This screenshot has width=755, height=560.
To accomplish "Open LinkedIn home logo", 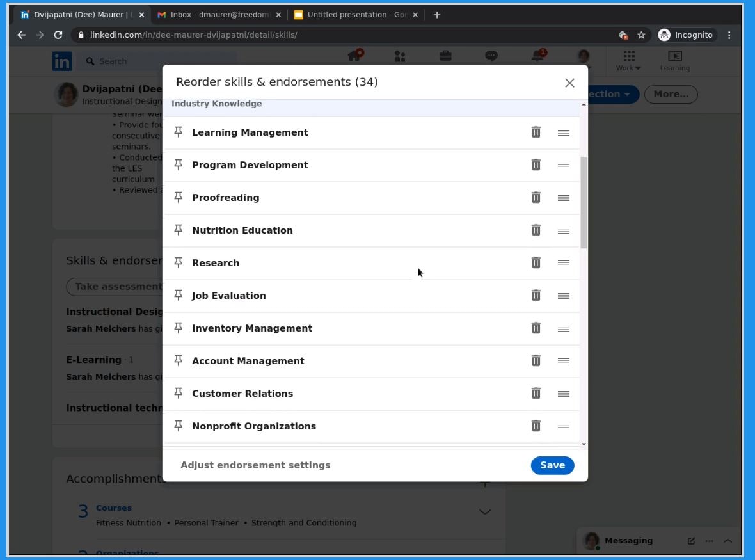I will coord(62,61).
